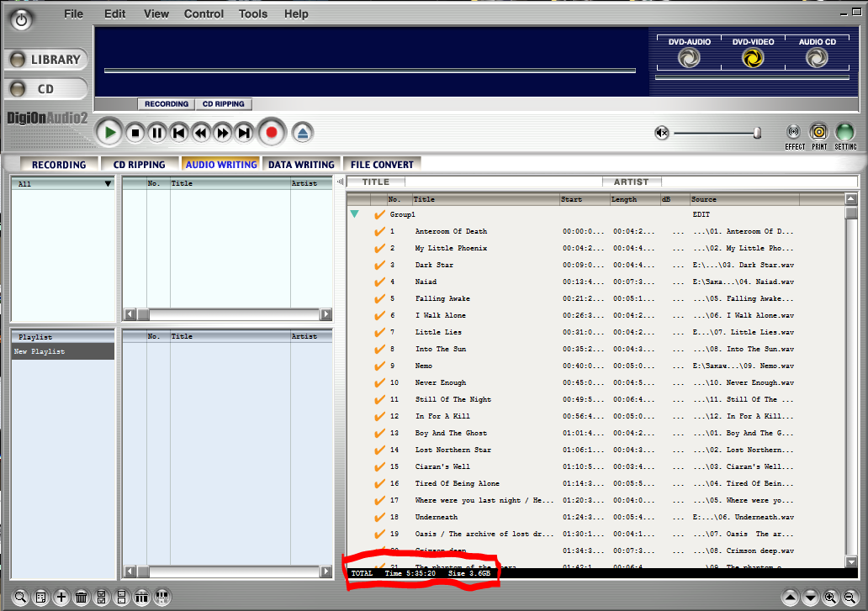Open the All filter dropdown

[x=107, y=183]
